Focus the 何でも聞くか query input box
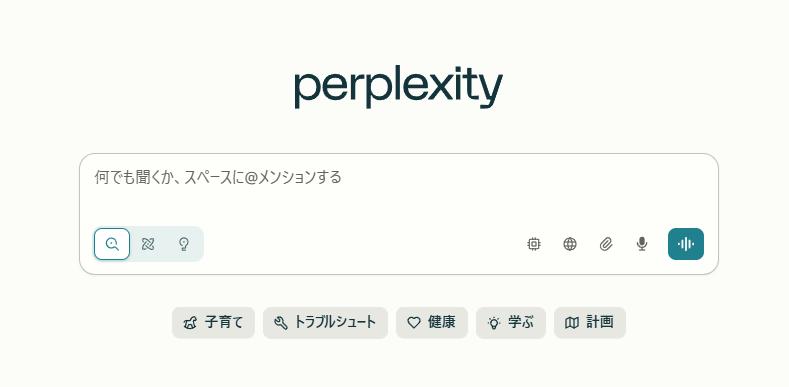This screenshot has height=387, width=789. pos(399,189)
